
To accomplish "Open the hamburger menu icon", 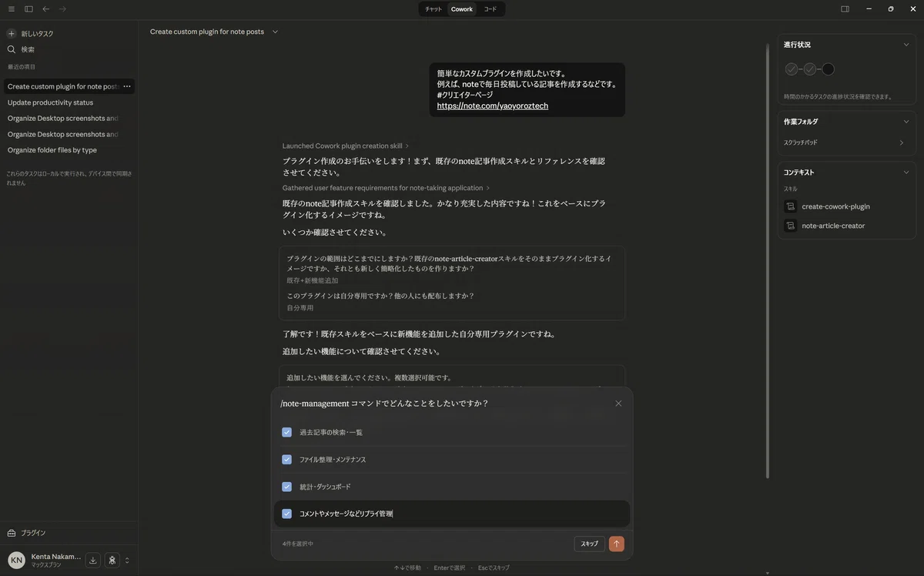I will tap(11, 9).
